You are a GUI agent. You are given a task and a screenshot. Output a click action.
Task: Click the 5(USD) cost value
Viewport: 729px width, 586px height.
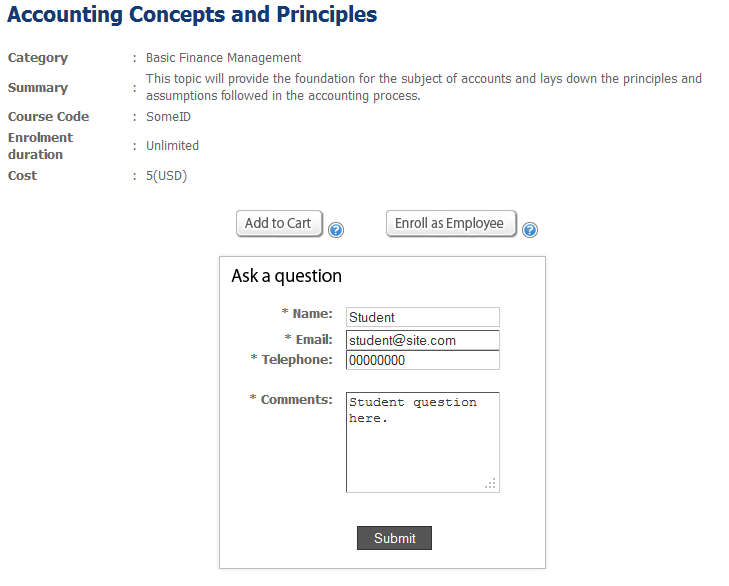point(166,176)
